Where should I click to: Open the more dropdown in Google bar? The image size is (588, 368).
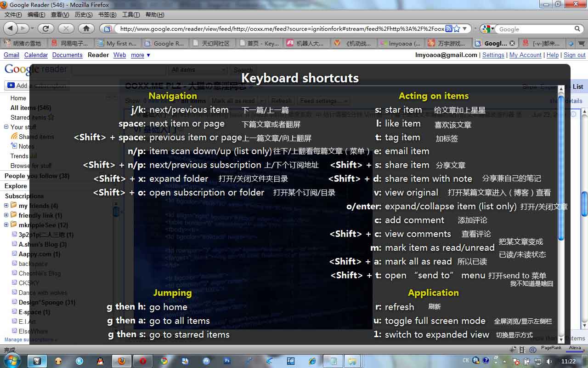pyautogui.click(x=140, y=55)
